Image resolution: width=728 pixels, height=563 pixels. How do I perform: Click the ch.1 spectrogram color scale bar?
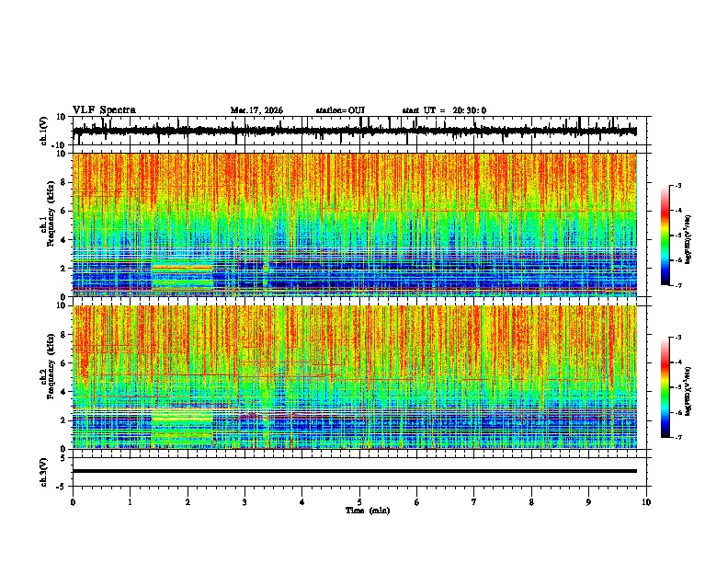[665, 236]
